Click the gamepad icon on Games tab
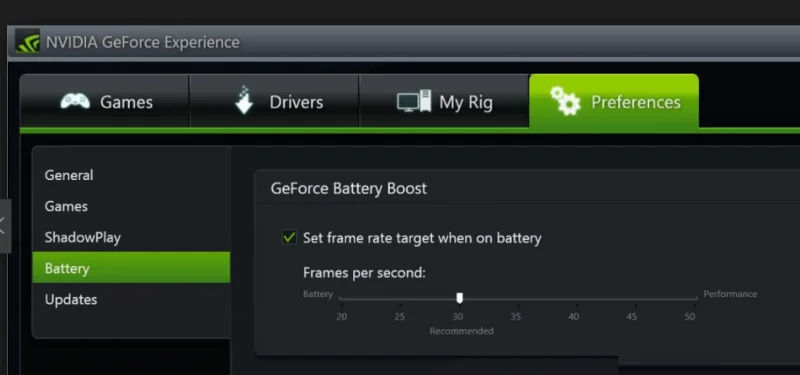800x375 pixels. [75, 101]
